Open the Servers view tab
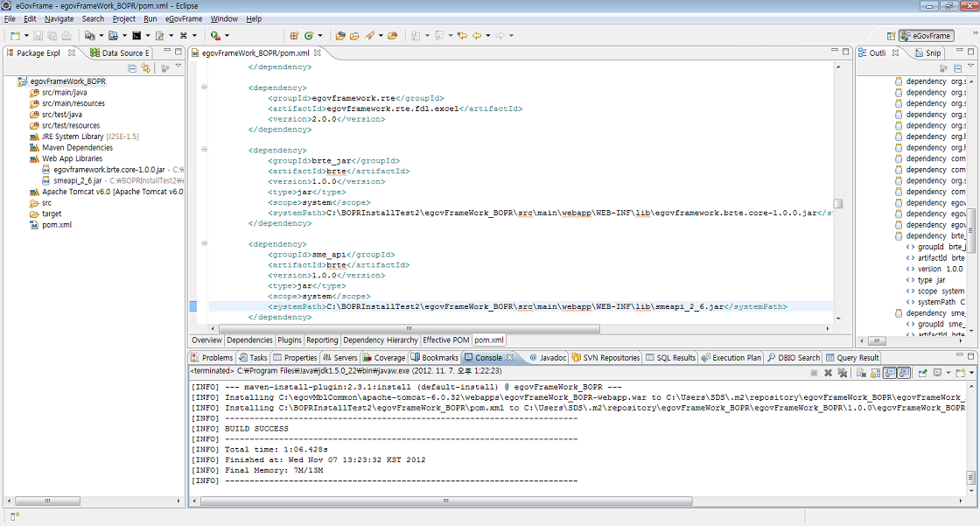The height and width of the screenshot is (526, 980). pyautogui.click(x=340, y=357)
